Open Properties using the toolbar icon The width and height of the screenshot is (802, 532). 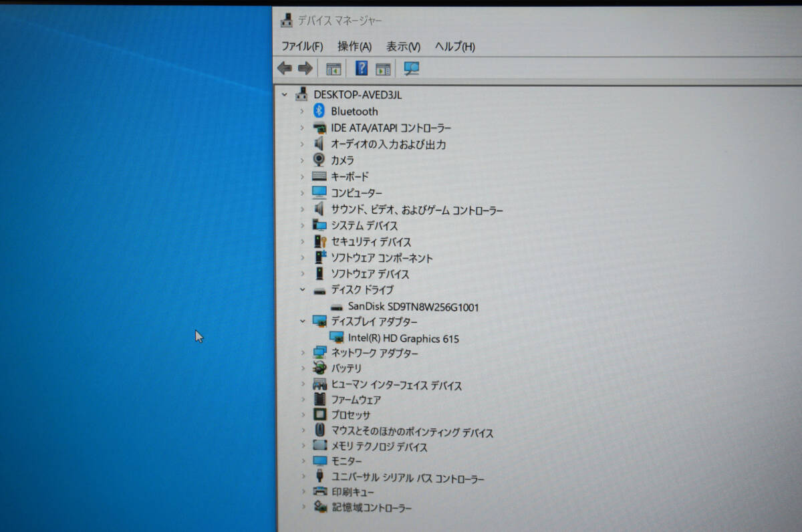(382, 68)
